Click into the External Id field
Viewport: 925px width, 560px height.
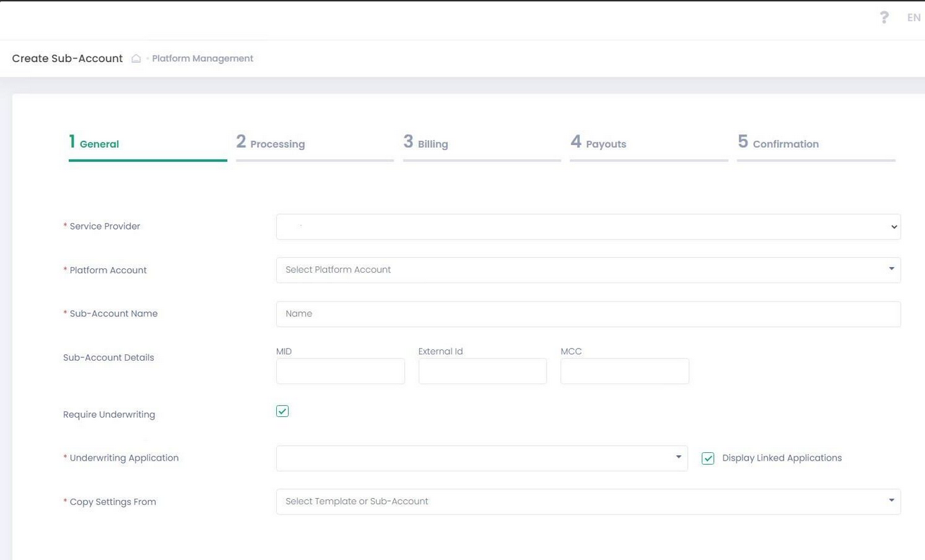click(x=482, y=371)
